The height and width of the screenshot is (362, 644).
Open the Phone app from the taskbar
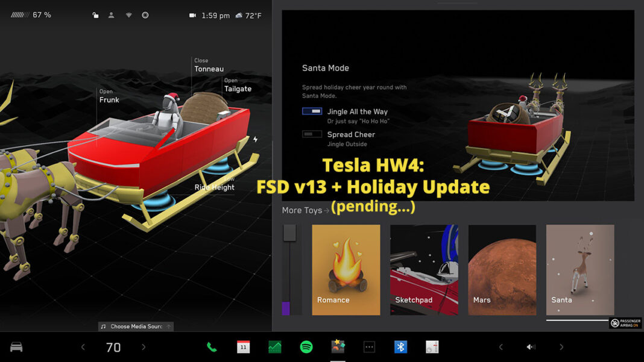point(212,346)
